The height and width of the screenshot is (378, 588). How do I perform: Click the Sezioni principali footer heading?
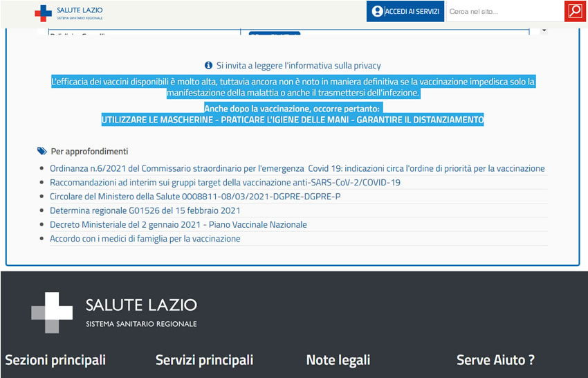coord(55,360)
